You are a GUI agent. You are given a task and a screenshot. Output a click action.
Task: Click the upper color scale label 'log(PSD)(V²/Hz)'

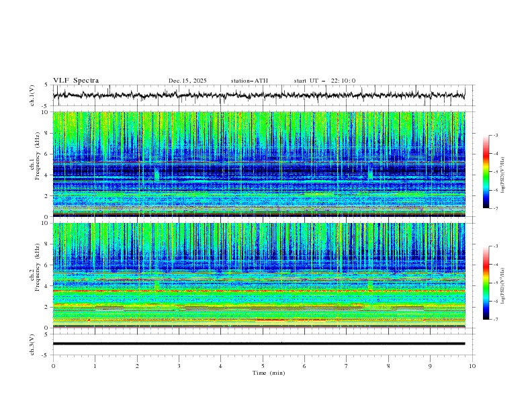[x=503, y=175]
